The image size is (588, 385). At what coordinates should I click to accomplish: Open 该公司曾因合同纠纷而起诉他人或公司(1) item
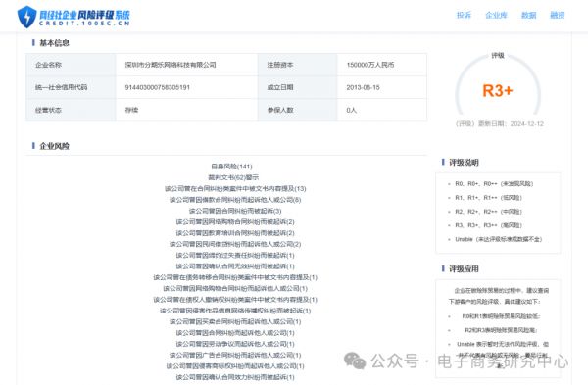(235, 333)
